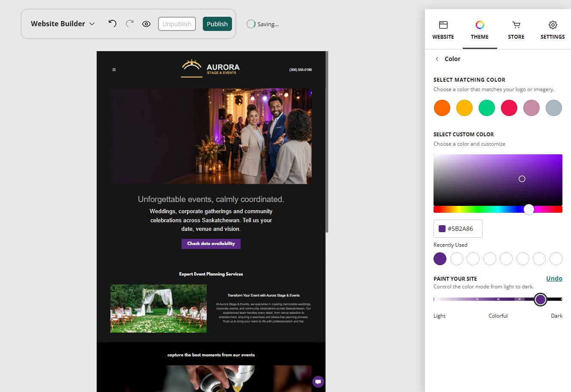Click the Check date availability button
This screenshot has width=571, height=392.
pyautogui.click(x=211, y=244)
